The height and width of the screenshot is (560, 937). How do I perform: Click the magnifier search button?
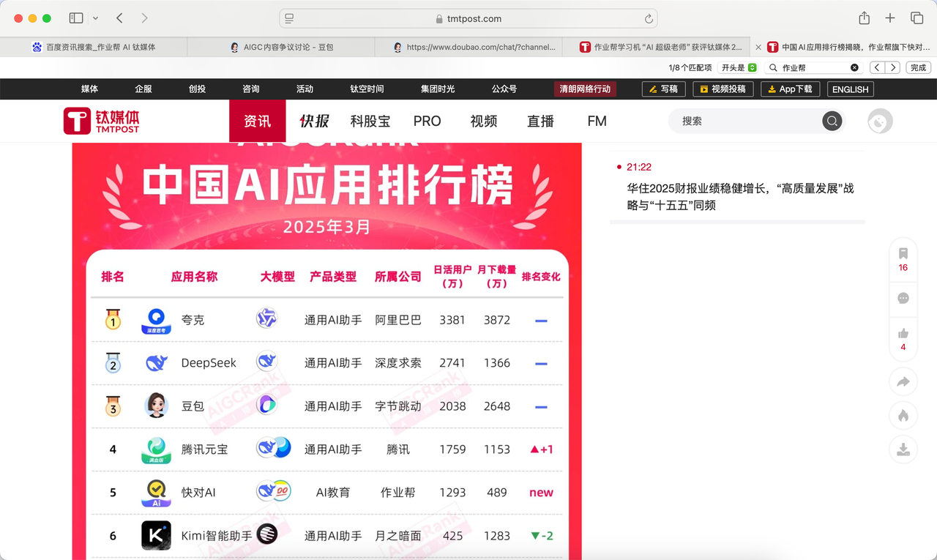(x=832, y=121)
